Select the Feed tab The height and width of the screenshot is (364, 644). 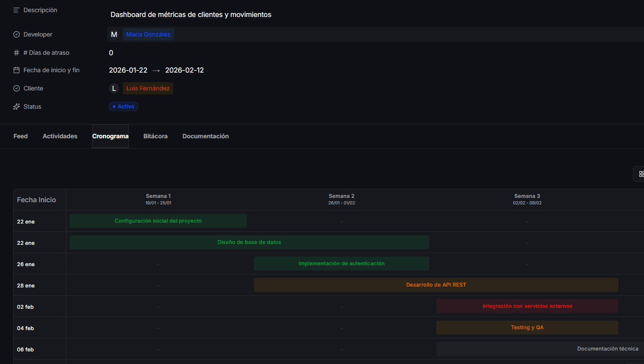click(x=20, y=136)
